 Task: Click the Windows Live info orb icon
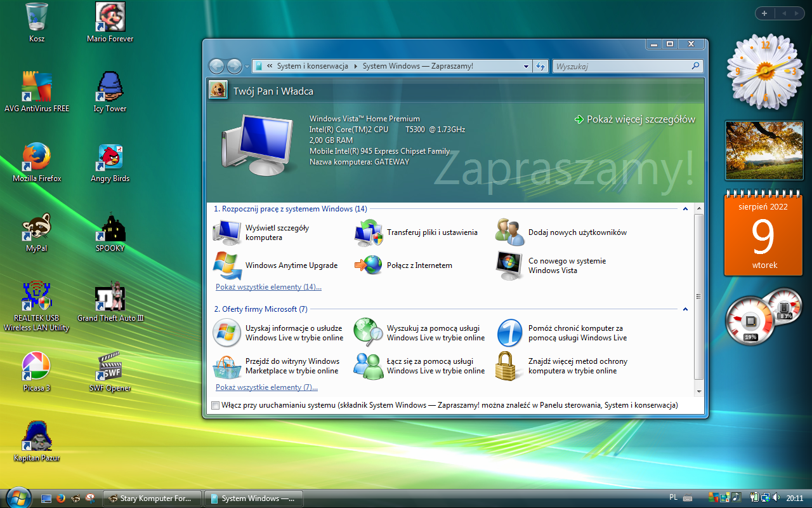[227, 333]
